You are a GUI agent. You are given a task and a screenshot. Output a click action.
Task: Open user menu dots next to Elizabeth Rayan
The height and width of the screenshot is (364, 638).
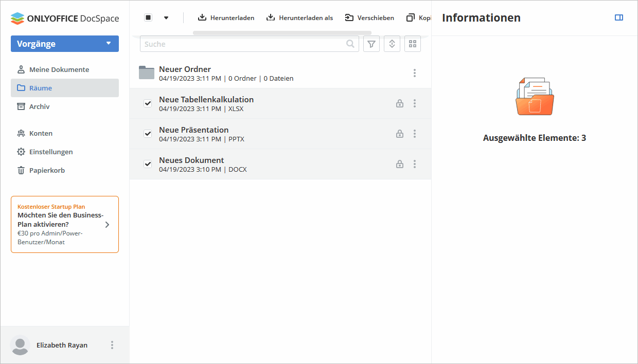click(x=112, y=345)
